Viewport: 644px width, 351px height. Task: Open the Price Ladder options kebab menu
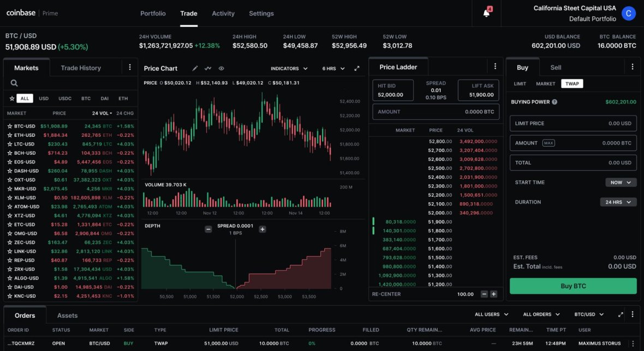(495, 66)
